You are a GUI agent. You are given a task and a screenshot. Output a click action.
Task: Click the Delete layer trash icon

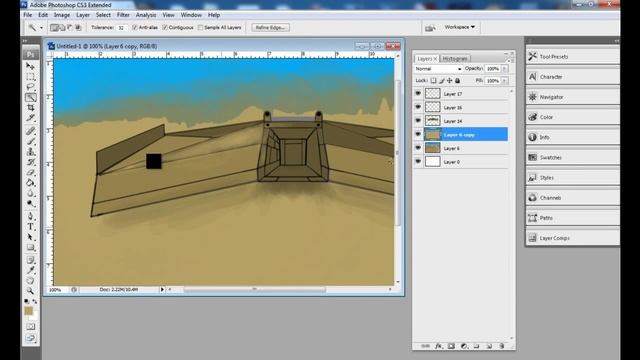coord(502,346)
